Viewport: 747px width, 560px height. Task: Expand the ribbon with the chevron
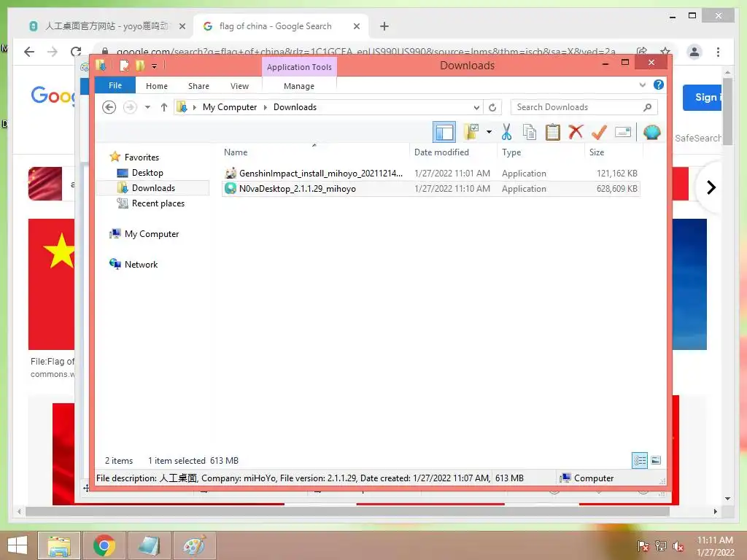coord(642,85)
